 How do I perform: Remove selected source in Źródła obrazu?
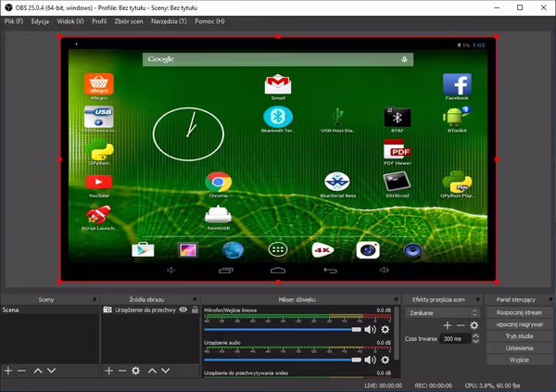122,371
